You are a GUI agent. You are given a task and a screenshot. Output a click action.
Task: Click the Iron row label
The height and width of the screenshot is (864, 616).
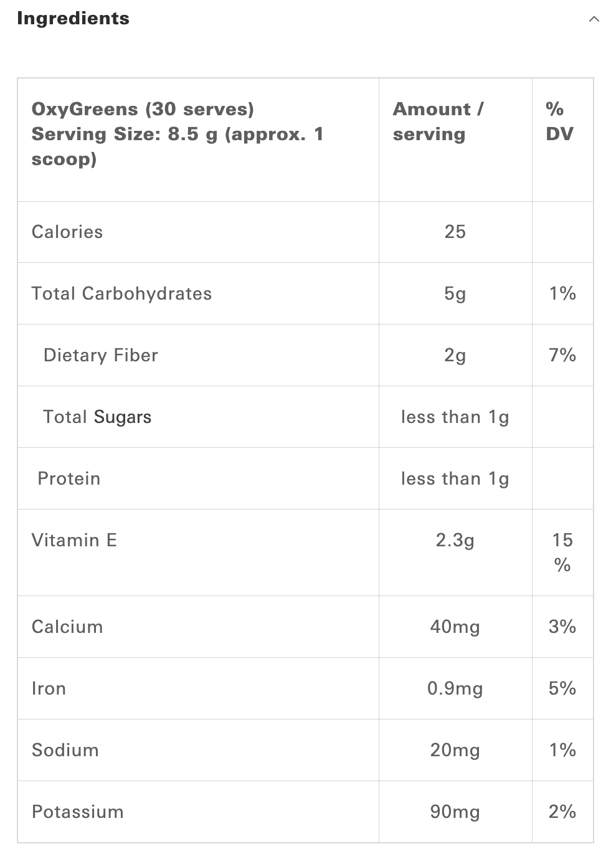click(49, 688)
